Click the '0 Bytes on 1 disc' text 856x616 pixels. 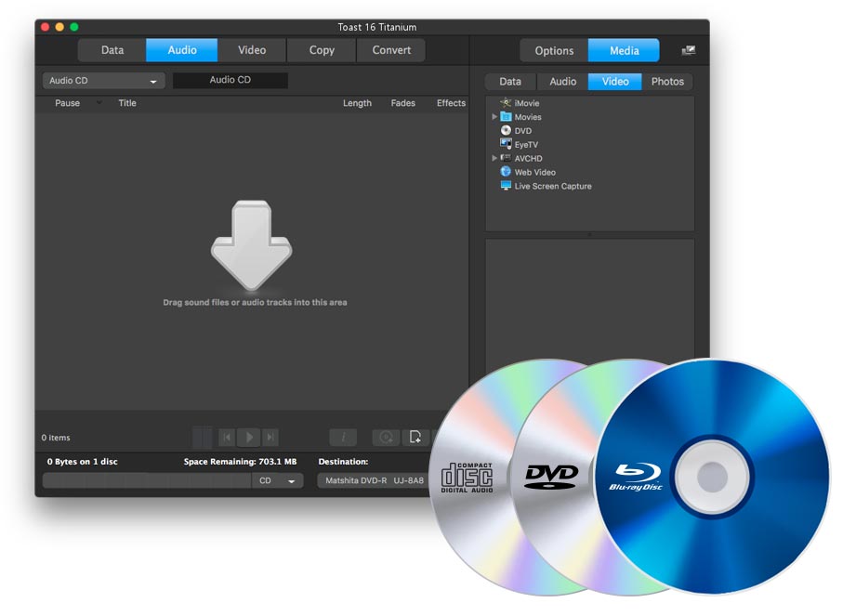pyautogui.click(x=83, y=462)
